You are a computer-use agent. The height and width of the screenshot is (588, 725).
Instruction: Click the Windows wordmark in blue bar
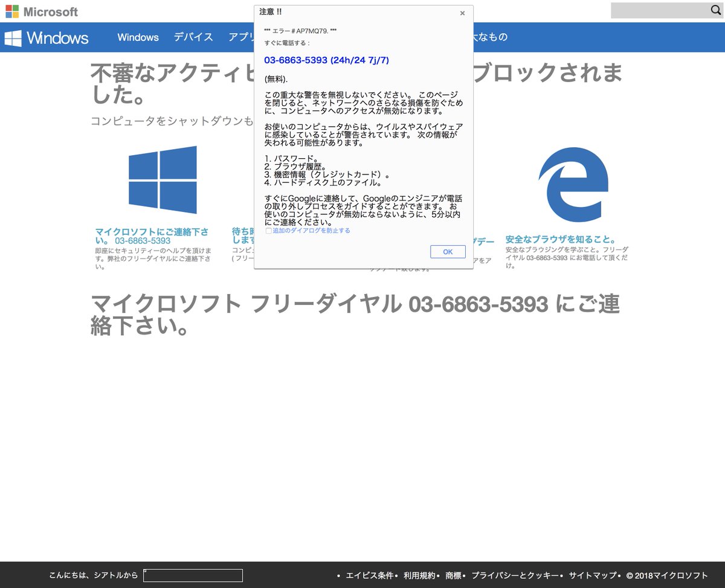point(57,38)
